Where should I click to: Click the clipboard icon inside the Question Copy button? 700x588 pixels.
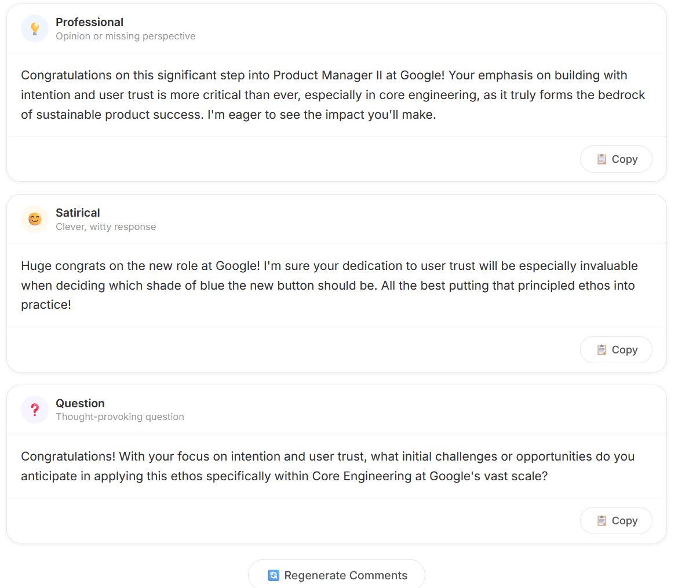coord(601,520)
